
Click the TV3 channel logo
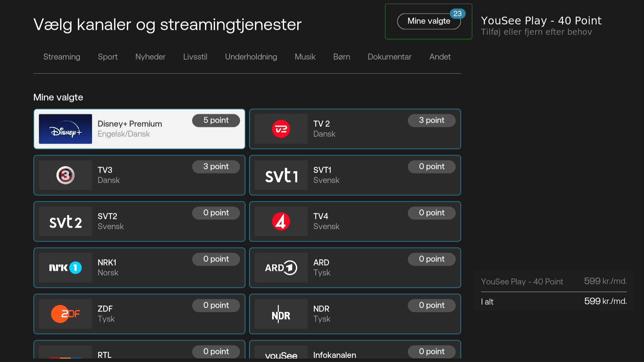coord(65,175)
